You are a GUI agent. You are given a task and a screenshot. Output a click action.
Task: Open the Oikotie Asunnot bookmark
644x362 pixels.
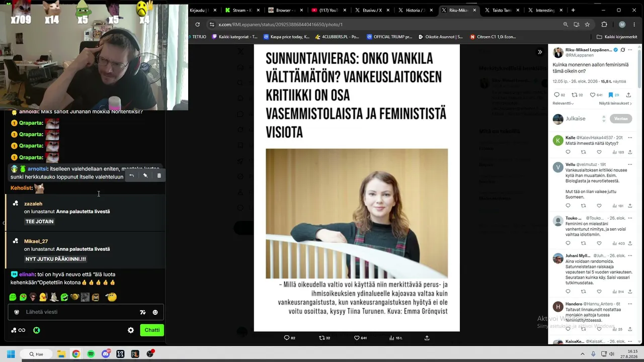point(440,37)
